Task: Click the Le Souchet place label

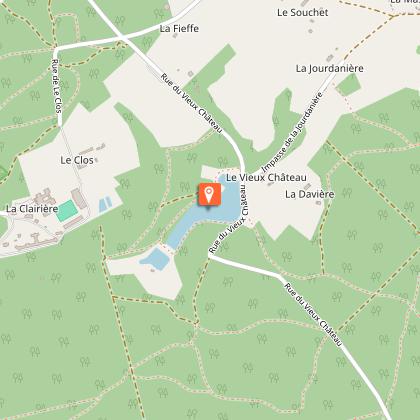Action: pos(303,13)
